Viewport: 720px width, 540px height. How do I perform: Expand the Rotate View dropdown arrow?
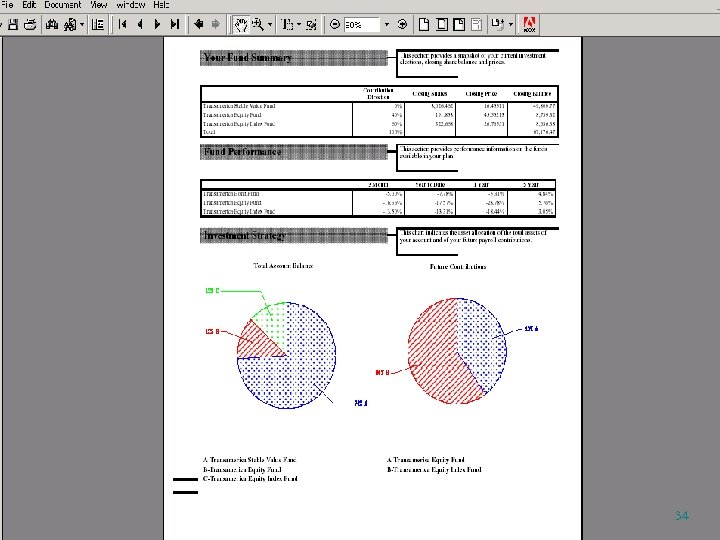click(511, 24)
